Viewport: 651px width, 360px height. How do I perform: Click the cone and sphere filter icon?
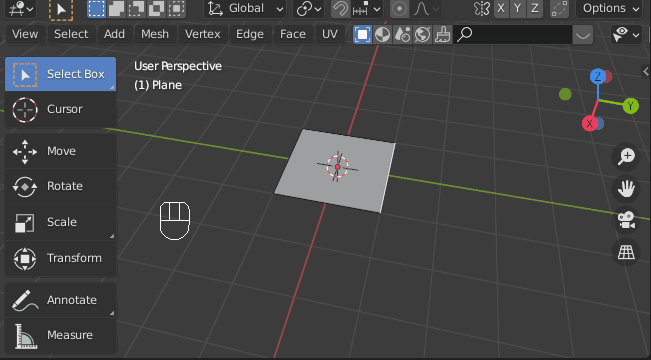(402, 34)
